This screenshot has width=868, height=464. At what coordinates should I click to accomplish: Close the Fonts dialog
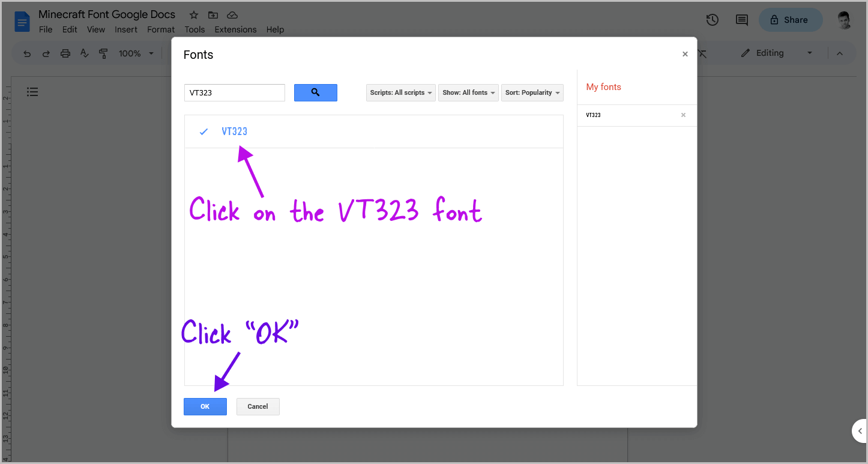685,54
